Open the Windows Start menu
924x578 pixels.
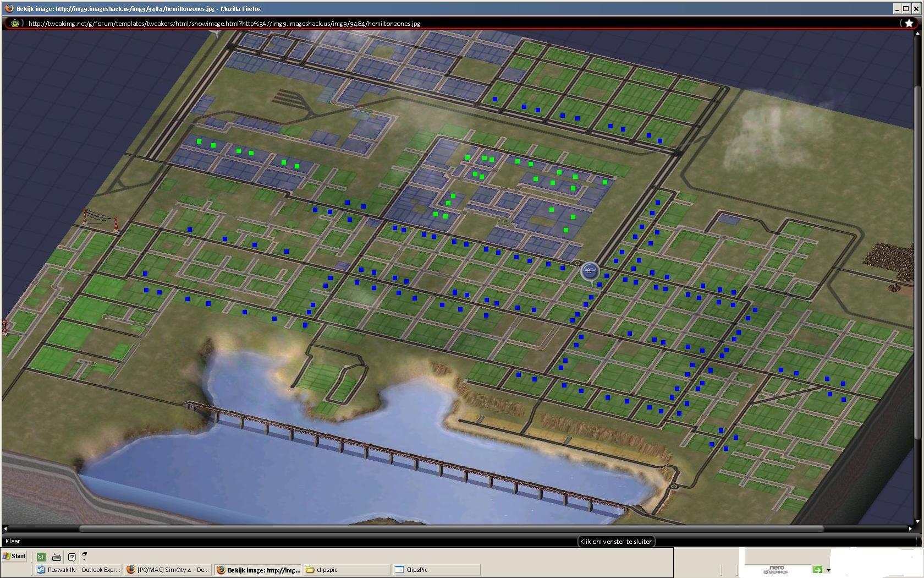[15, 556]
